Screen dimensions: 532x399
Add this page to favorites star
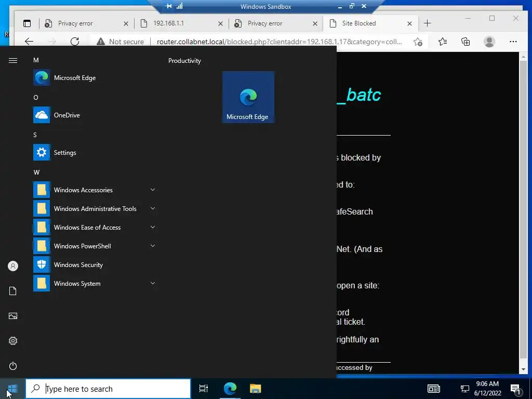coord(418,42)
